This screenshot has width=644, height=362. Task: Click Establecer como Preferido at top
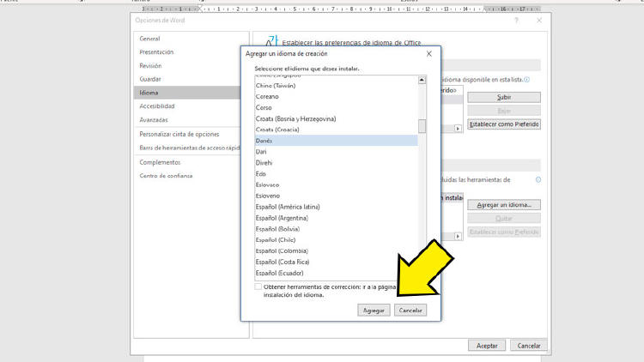[x=504, y=124]
